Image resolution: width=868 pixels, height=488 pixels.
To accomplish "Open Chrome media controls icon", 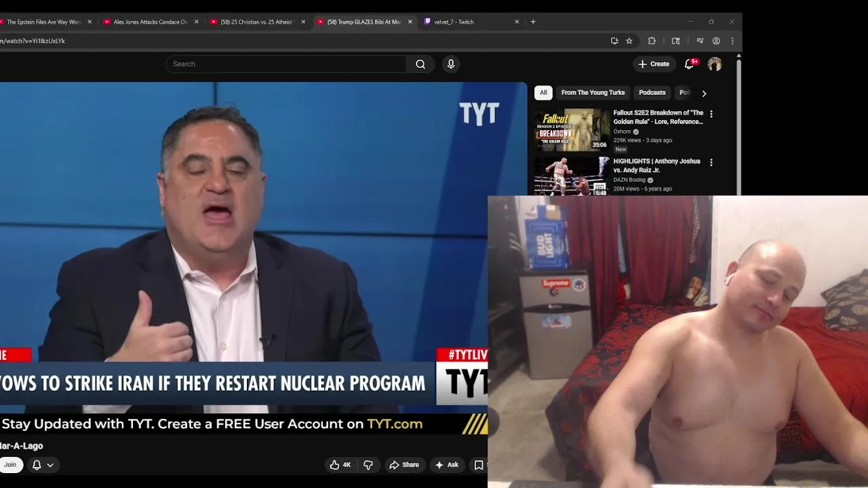I will (700, 41).
